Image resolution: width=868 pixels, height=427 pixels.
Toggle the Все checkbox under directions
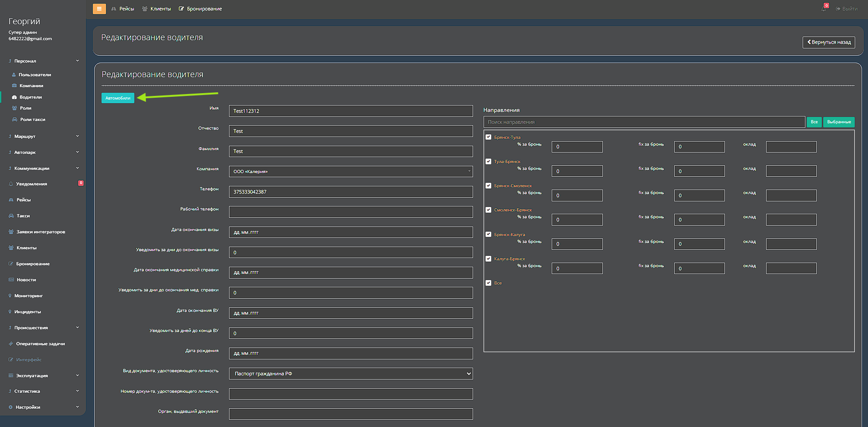tap(489, 283)
